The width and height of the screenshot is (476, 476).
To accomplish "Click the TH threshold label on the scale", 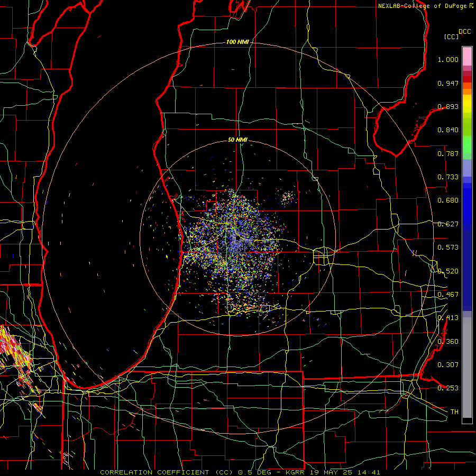I will [454, 412].
